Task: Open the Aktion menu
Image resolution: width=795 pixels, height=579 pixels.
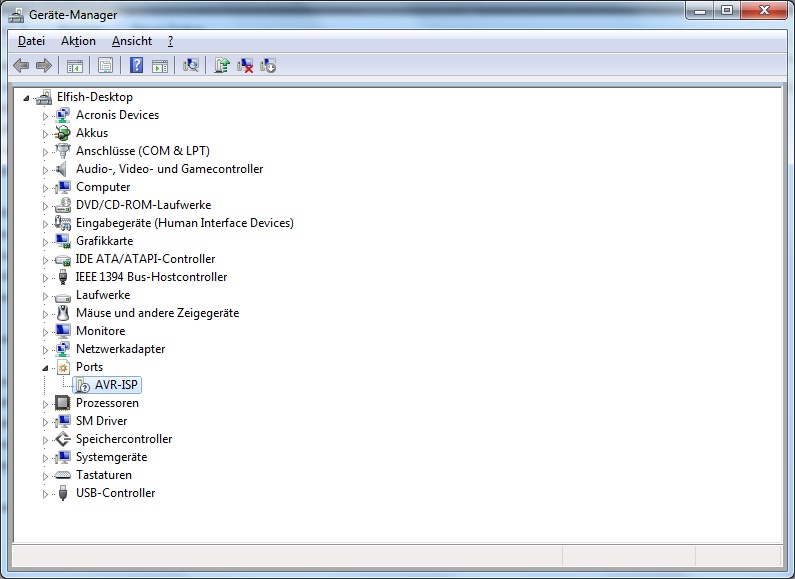Action: 78,41
